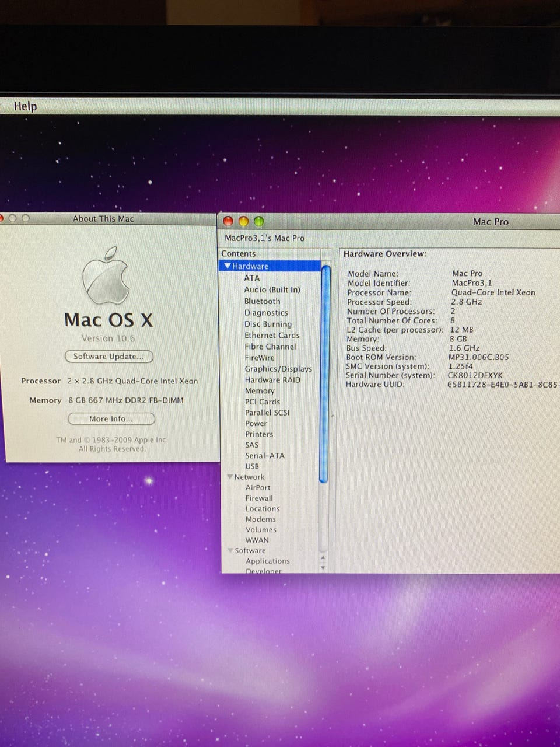560x747 pixels.
Task: Select AirPort under Network
Action: tap(258, 487)
